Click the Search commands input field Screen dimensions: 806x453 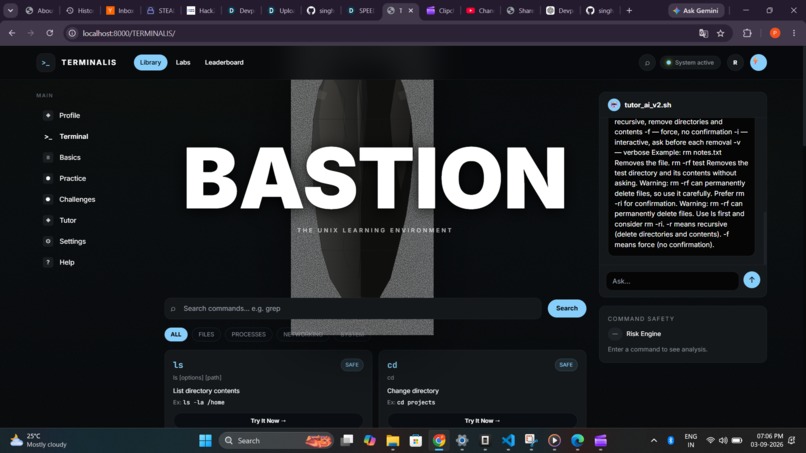pyautogui.click(x=353, y=309)
